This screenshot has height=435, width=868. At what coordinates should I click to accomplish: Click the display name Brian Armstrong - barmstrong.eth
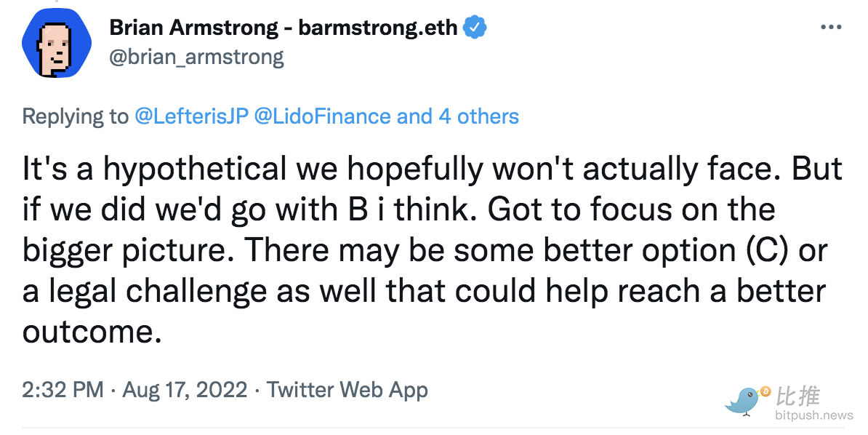coord(284,27)
